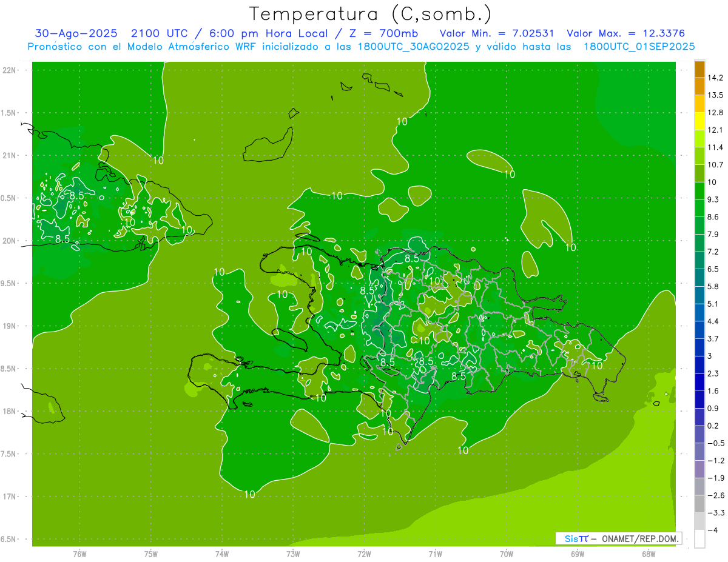The height and width of the screenshot is (562, 728).
Task: Select the "1800UTC_01SEP2025" valid-until timestamp
Action: 639,47
